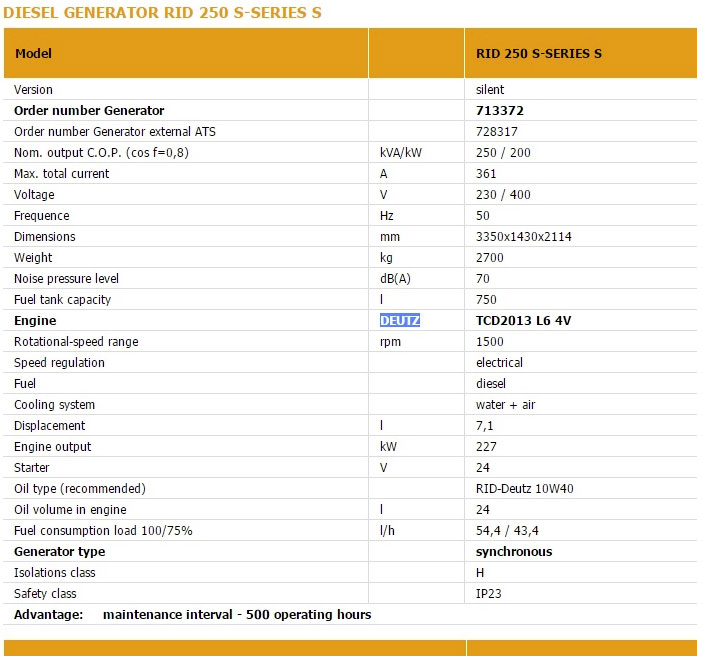
Task: Select 'RID-Deutz 10W40' oil value
Action: pos(525,488)
